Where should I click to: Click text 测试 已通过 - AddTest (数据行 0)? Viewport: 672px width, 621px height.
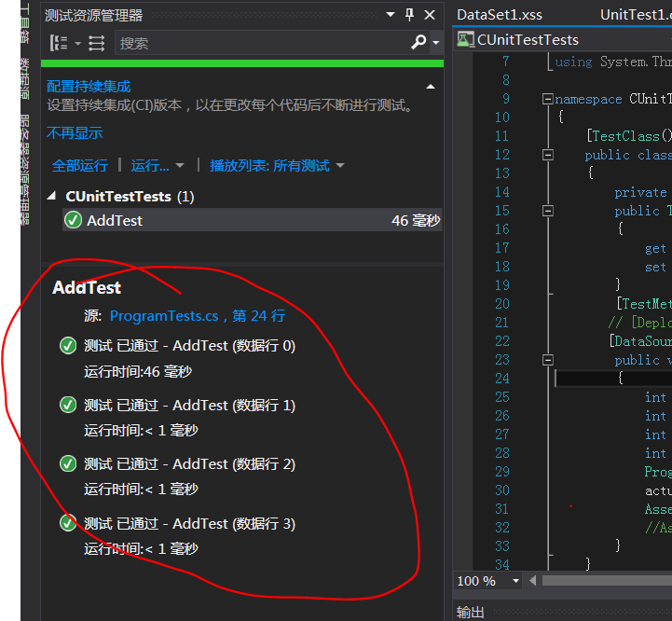click(190, 346)
